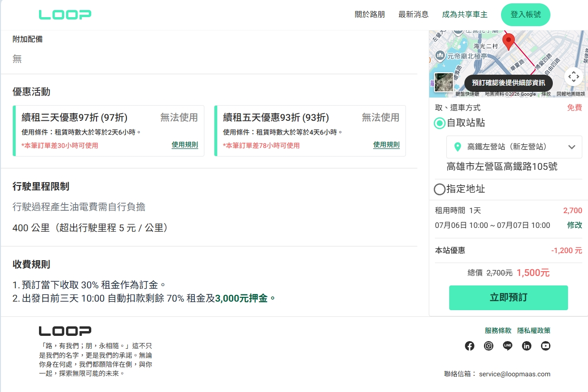Toggle fullscreen map view icon
This screenshot has width=588, height=392.
click(x=574, y=77)
